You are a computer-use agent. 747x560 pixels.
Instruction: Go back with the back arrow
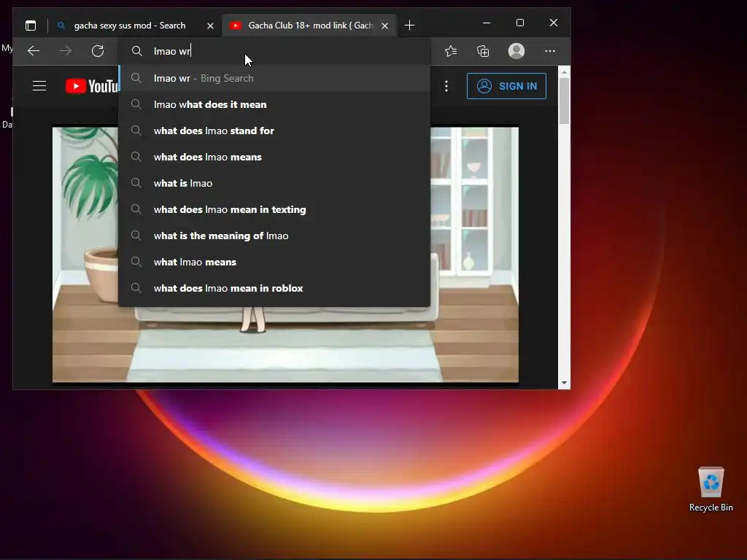click(x=34, y=51)
